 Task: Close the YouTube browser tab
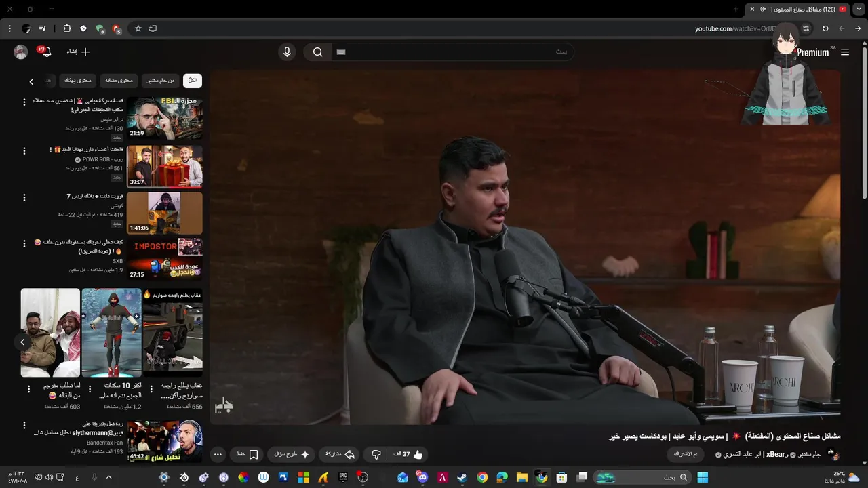pyautogui.click(x=752, y=9)
